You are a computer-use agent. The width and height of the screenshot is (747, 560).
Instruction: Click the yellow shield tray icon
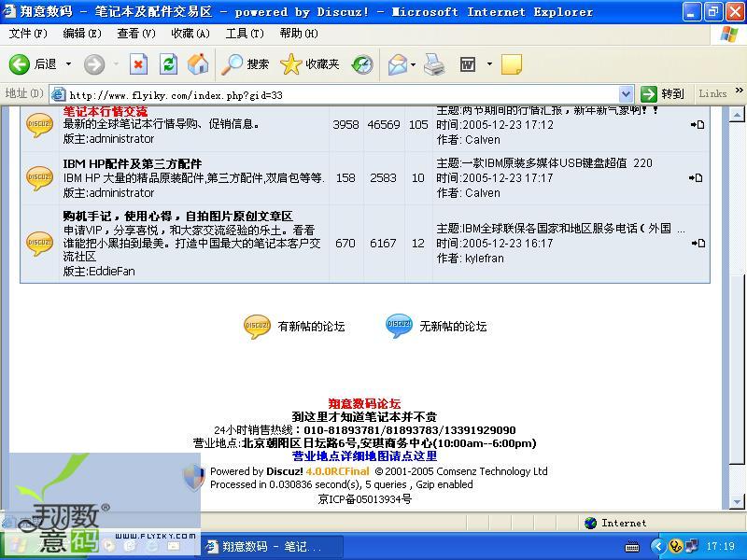click(675, 546)
